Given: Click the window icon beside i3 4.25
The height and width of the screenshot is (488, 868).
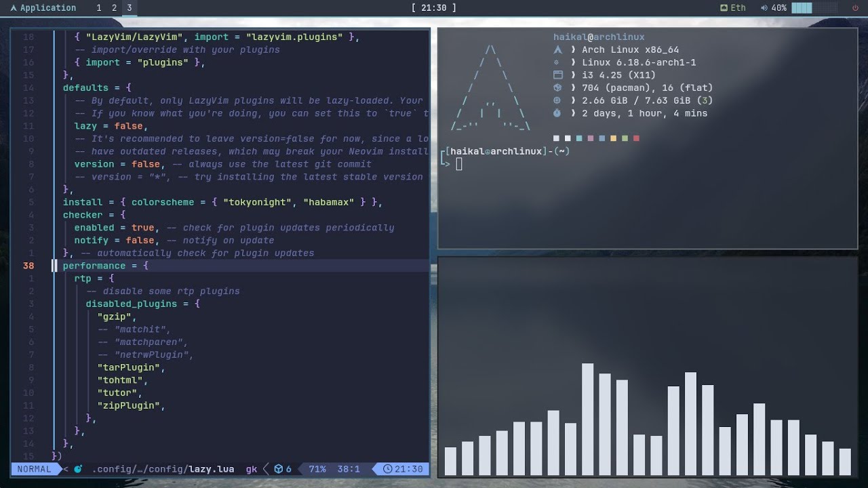Looking at the screenshot, I should coord(557,75).
